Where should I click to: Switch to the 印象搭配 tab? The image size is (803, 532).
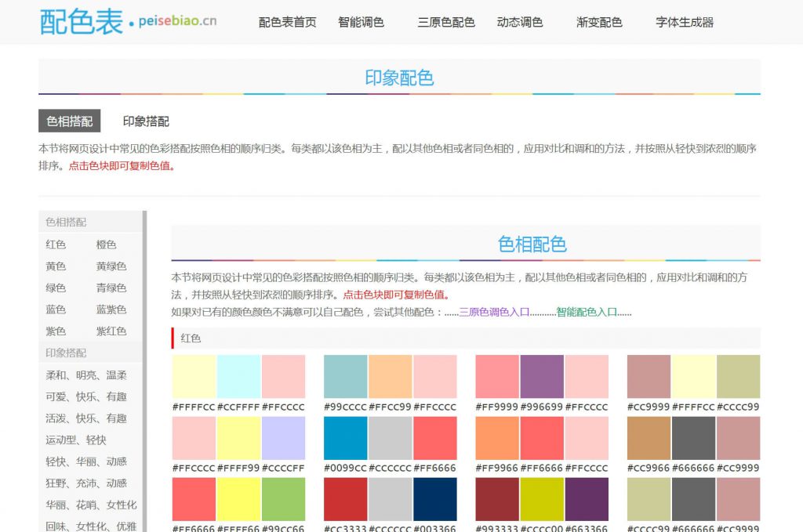(143, 121)
